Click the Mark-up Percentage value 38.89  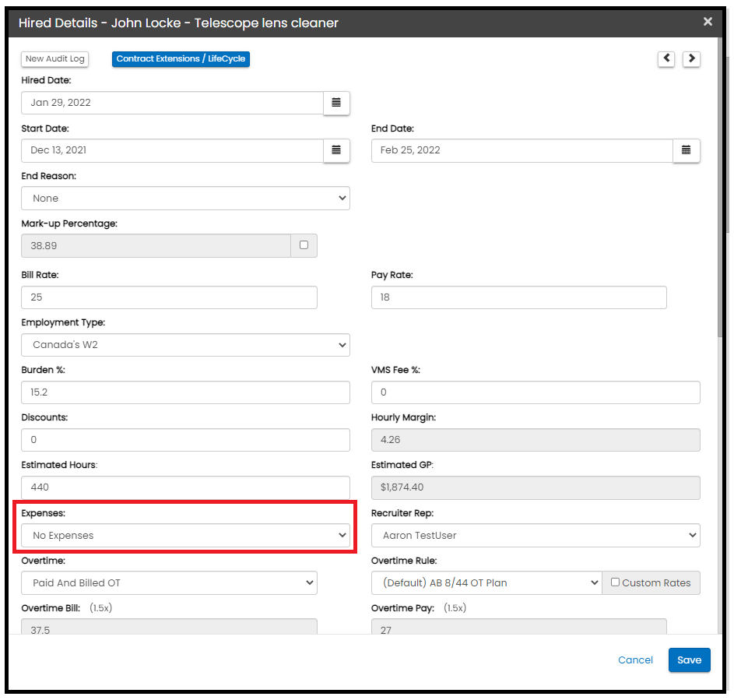click(x=156, y=245)
